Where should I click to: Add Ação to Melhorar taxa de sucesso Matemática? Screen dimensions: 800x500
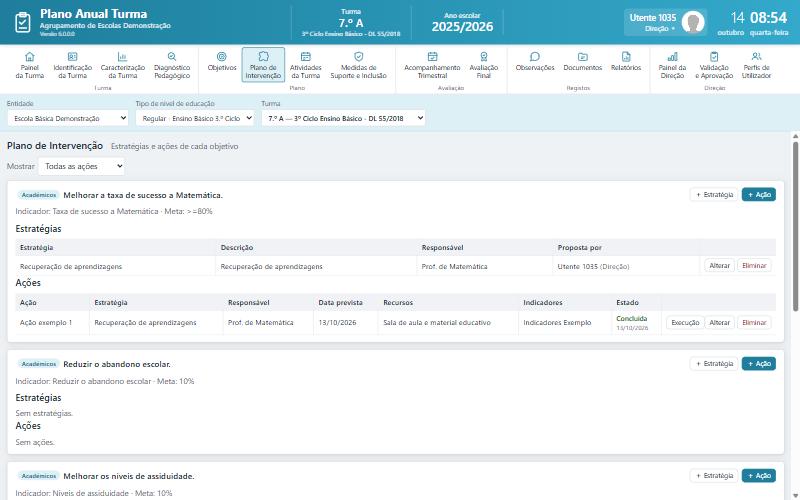(x=759, y=195)
